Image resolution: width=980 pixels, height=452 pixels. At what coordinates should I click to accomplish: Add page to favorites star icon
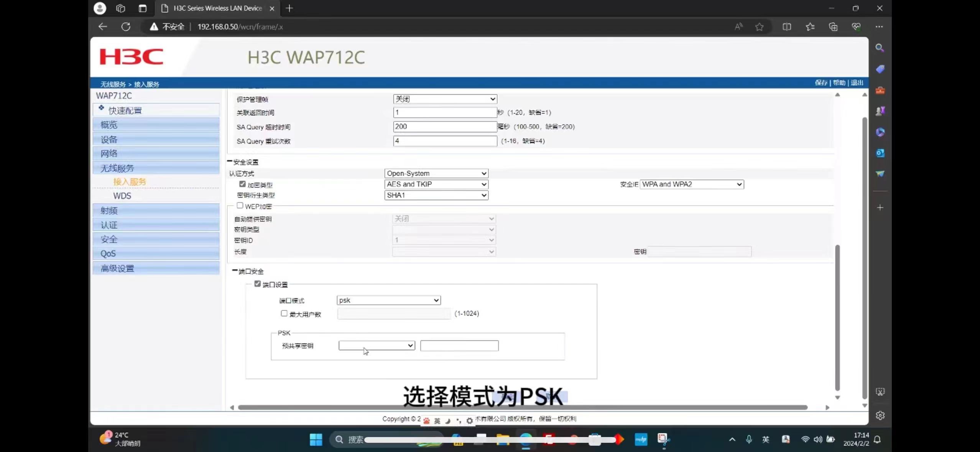pyautogui.click(x=759, y=27)
